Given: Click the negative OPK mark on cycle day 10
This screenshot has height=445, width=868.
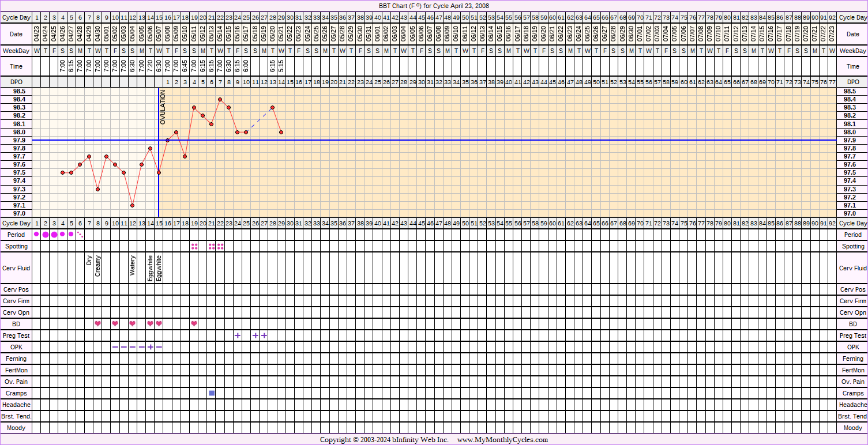Looking at the screenshot, I should tap(115, 347).
